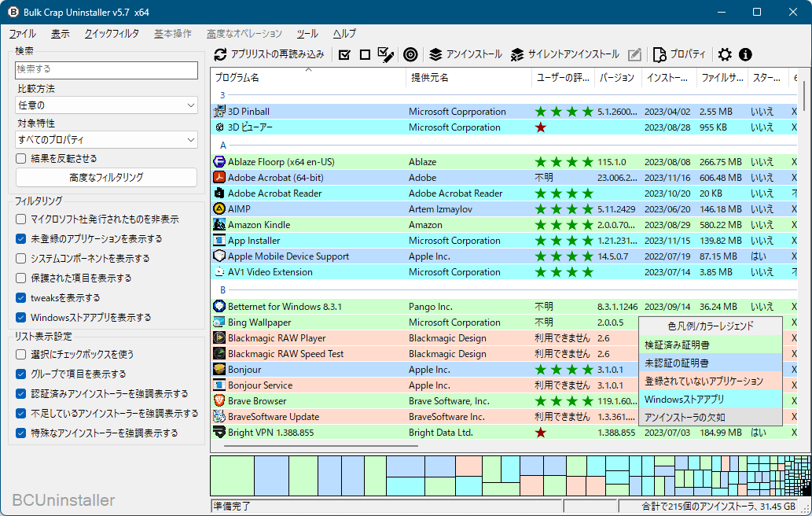
Task: Click the 高度なフィルタリング button
Action: [x=106, y=178]
